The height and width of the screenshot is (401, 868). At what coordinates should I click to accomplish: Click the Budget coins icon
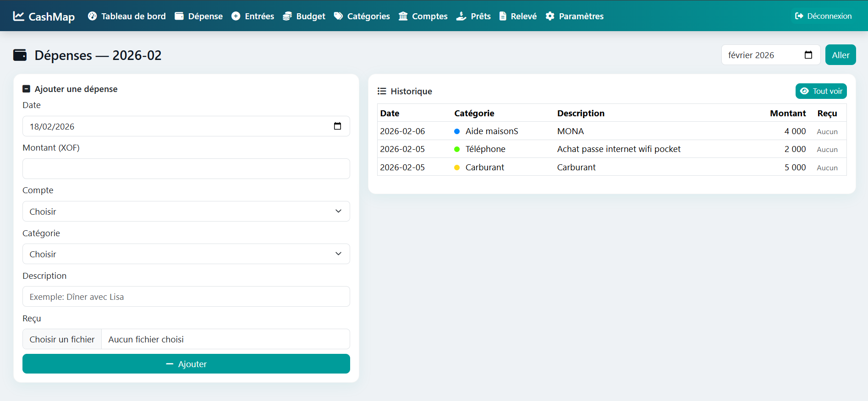(x=287, y=16)
